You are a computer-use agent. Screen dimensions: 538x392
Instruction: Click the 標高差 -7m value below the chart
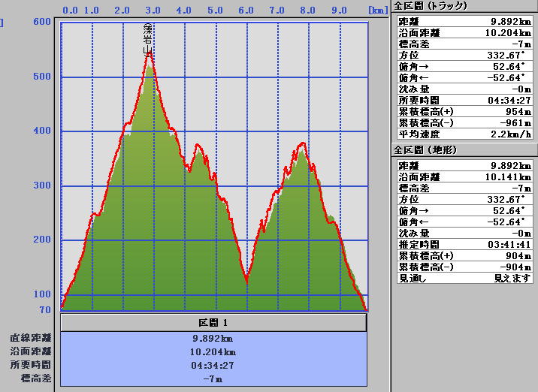point(213,378)
